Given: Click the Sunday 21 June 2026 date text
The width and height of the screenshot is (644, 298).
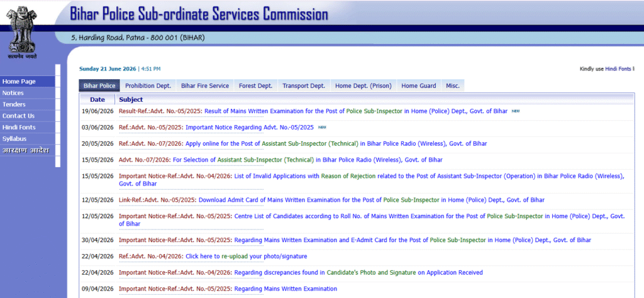Looking at the screenshot, I should 108,69.
